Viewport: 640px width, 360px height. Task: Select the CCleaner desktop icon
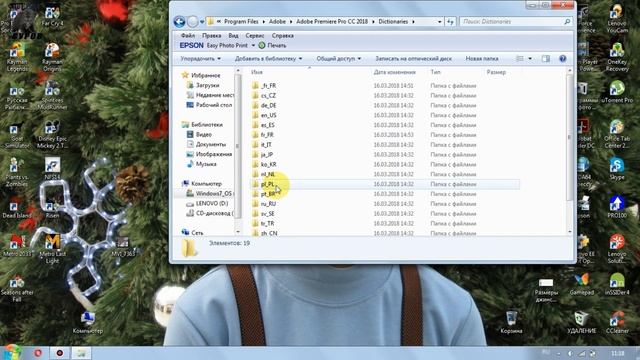click(x=617, y=322)
